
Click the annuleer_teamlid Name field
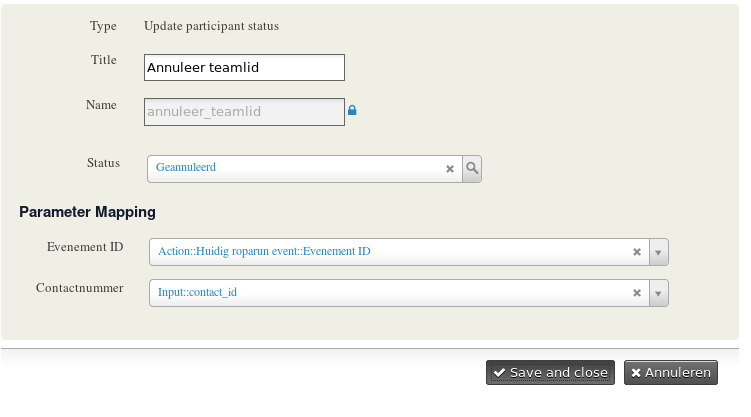[x=244, y=112]
